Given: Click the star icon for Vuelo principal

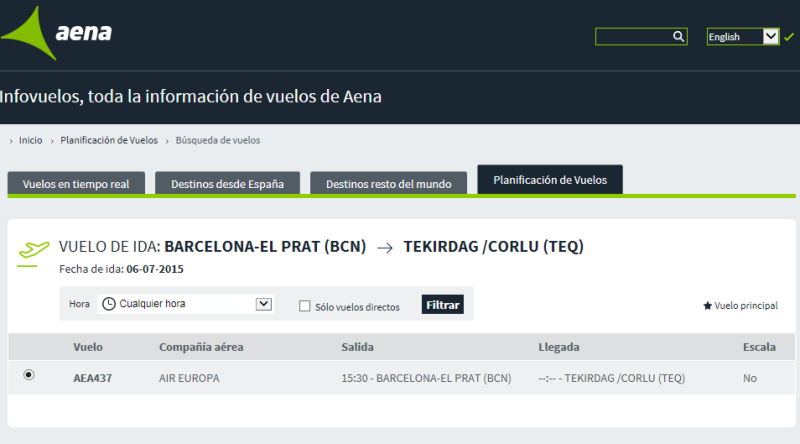Looking at the screenshot, I should (x=707, y=306).
